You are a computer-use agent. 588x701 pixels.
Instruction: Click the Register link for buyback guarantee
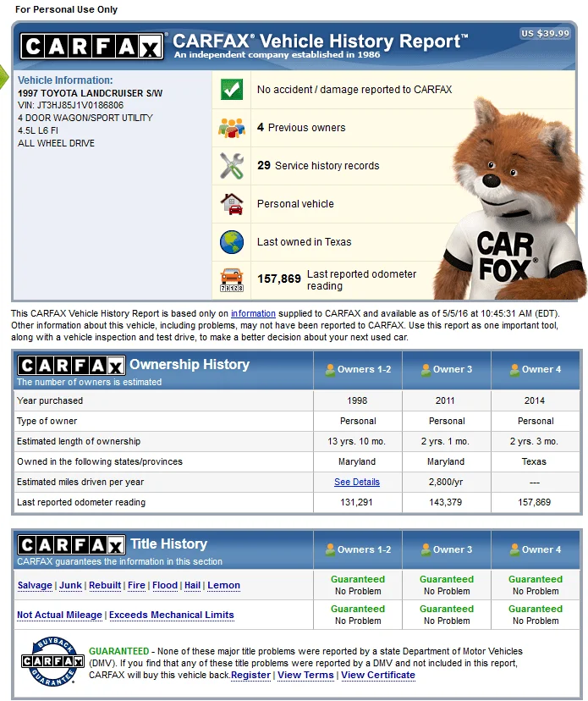click(250, 675)
